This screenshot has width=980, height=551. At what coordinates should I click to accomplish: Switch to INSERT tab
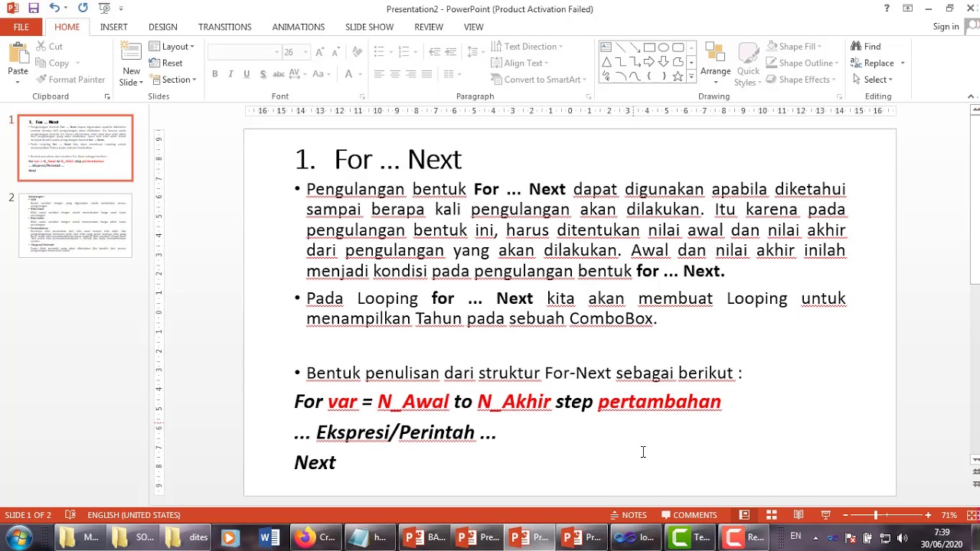pyautogui.click(x=113, y=27)
